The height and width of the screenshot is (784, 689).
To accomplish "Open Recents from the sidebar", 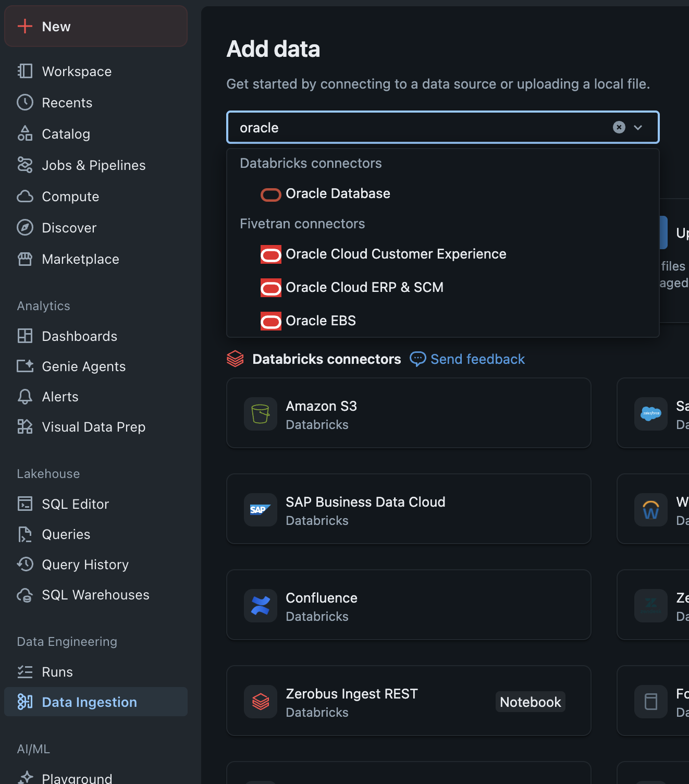I will tap(96, 102).
